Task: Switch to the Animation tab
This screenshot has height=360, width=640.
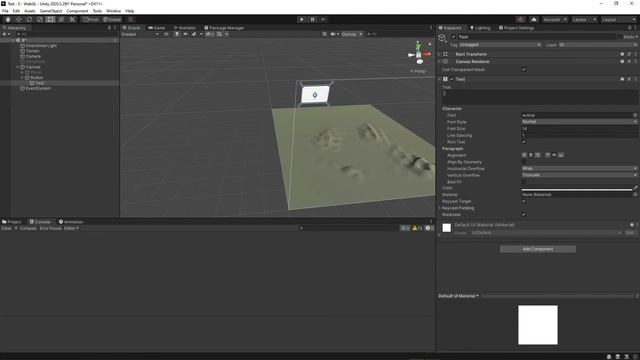Action: coord(71,222)
